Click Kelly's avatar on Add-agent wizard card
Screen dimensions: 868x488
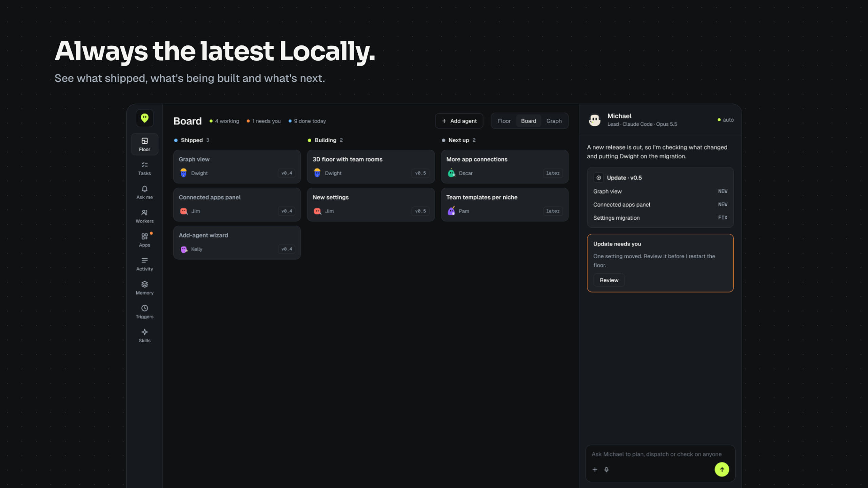click(x=184, y=249)
